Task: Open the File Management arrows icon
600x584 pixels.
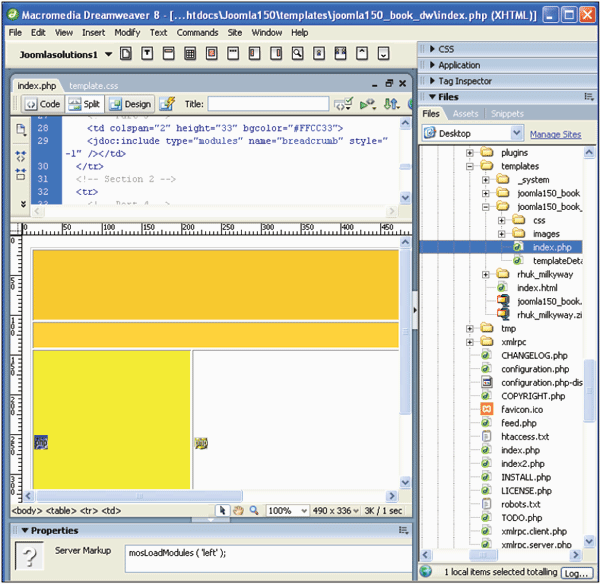Action: point(391,104)
